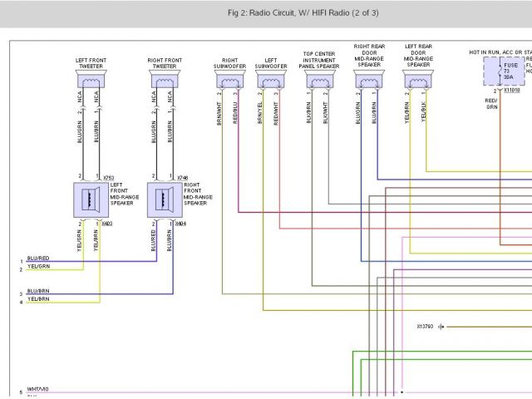Click the X13793 ground point symbol
Image resolution: width=532 pixels, height=399 pixels.
442,327
